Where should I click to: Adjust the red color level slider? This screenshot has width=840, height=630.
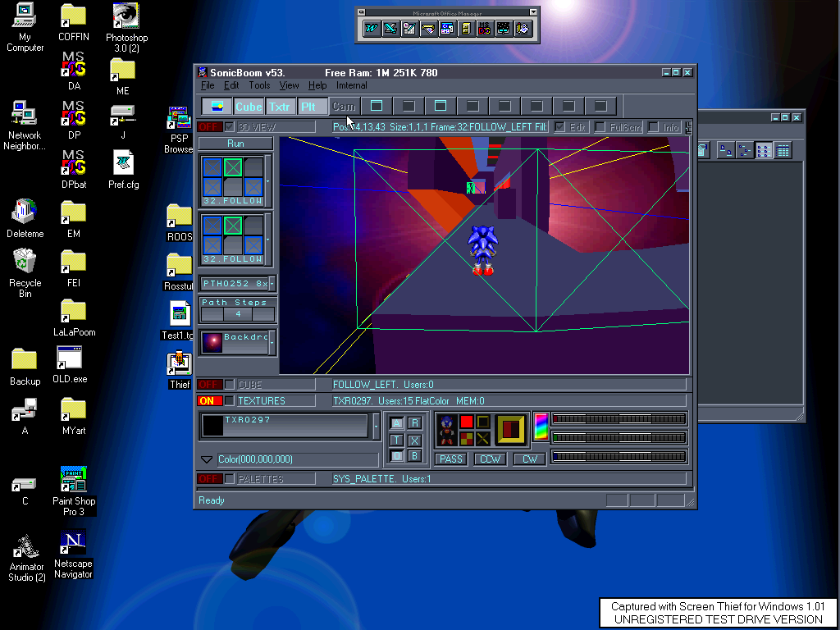click(619, 419)
